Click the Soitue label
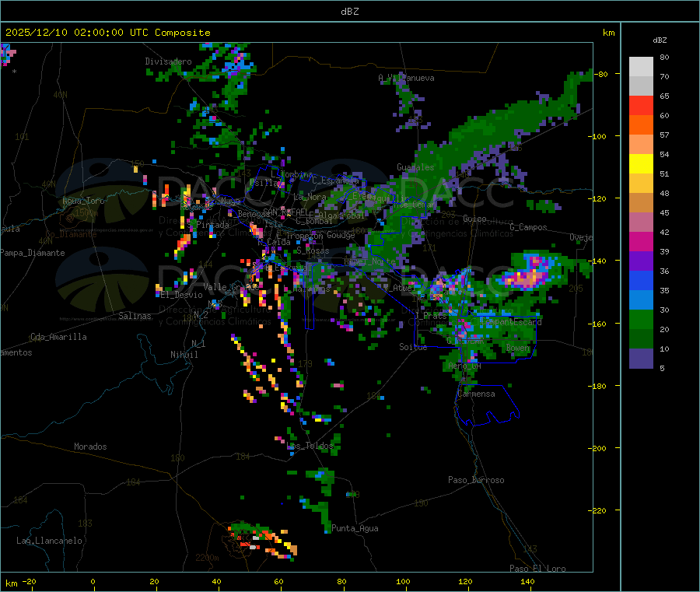The height and width of the screenshot is (592, 700). [413, 347]
